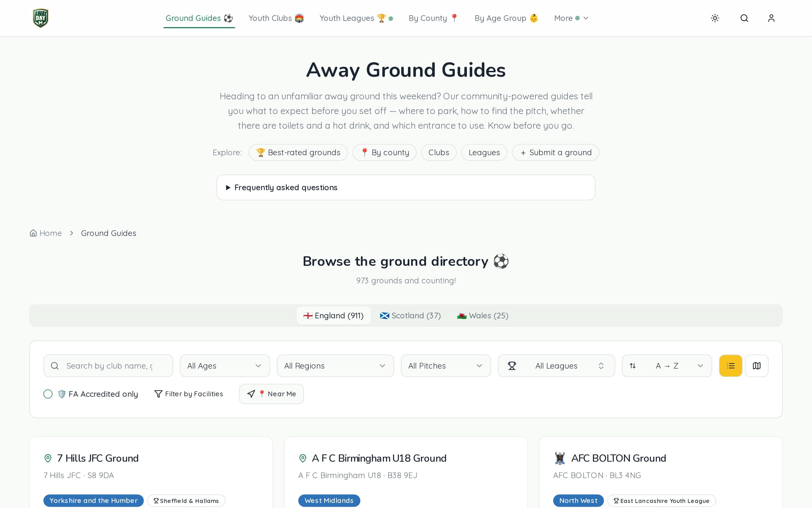Click Submit a ground button

pos(556,152)
